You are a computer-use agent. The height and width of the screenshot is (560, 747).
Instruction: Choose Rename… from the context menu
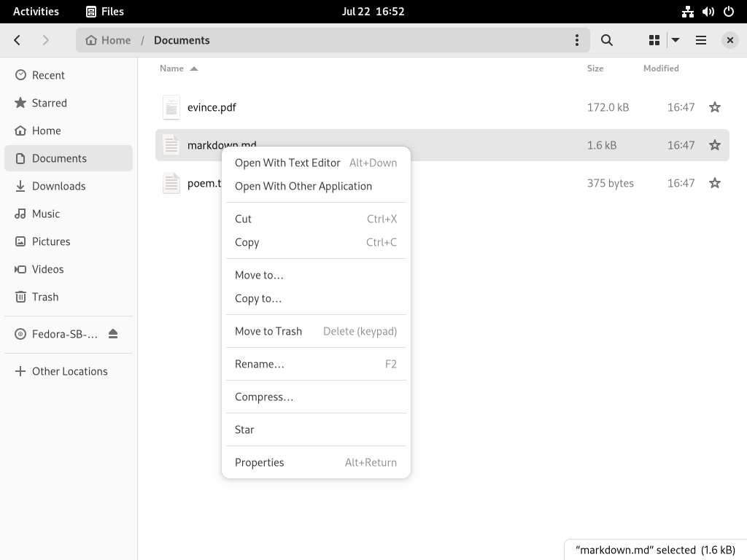(x=316, y=365)
